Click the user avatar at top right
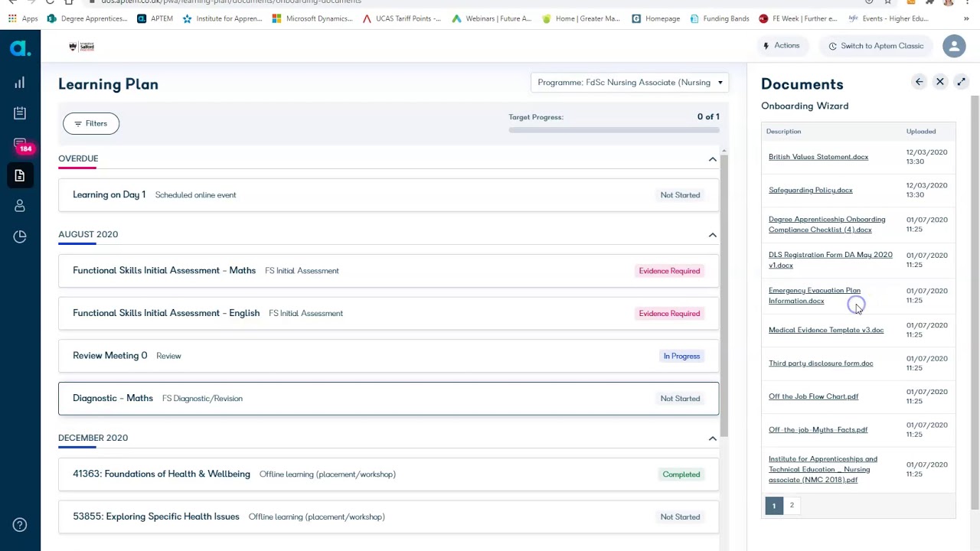The height and width of the screenshot is (551, 980). 954,46
